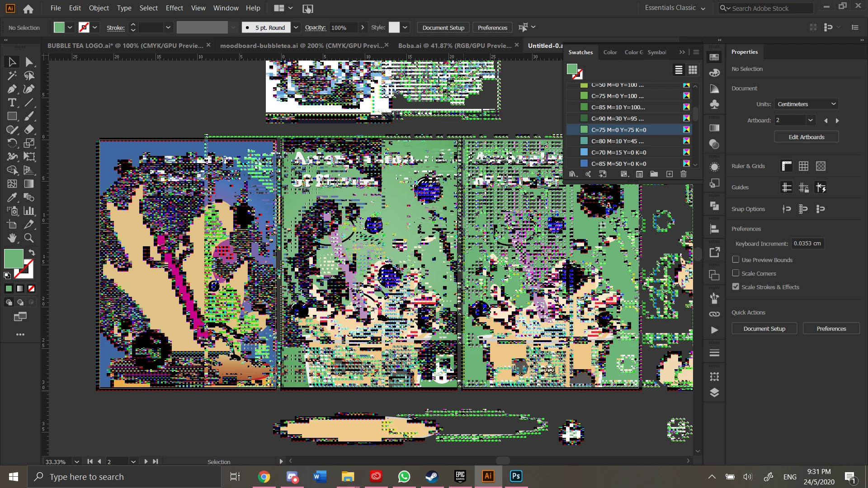Uncheck Scale Strokes & Effects
Image resolution: width=868 pixels, height=488 pixels.
point(736,287)
